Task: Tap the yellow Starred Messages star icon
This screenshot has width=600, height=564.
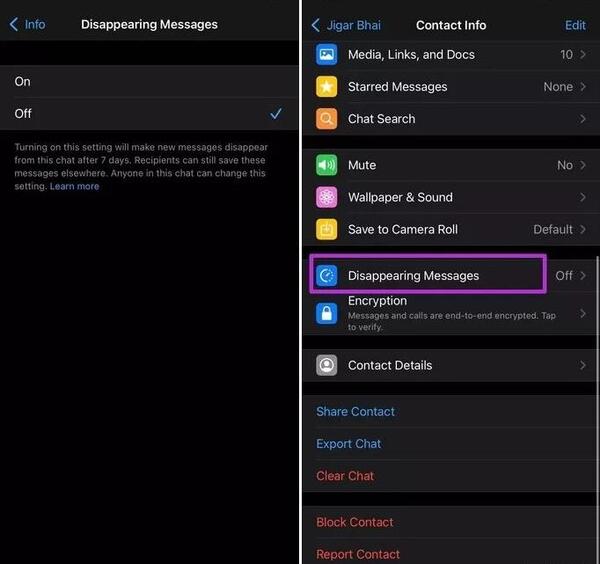Action: [x=326, y=86]
